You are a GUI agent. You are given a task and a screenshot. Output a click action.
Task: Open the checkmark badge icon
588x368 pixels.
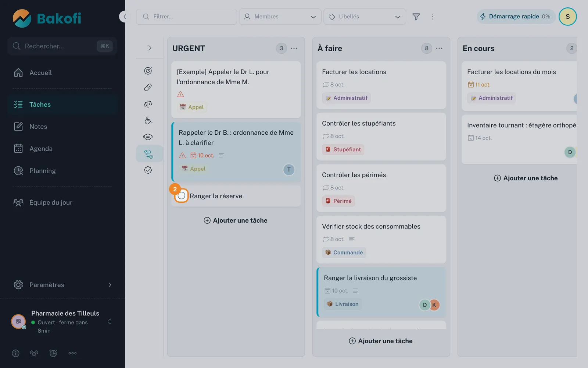pyautogui.click(x=148, y=170)
